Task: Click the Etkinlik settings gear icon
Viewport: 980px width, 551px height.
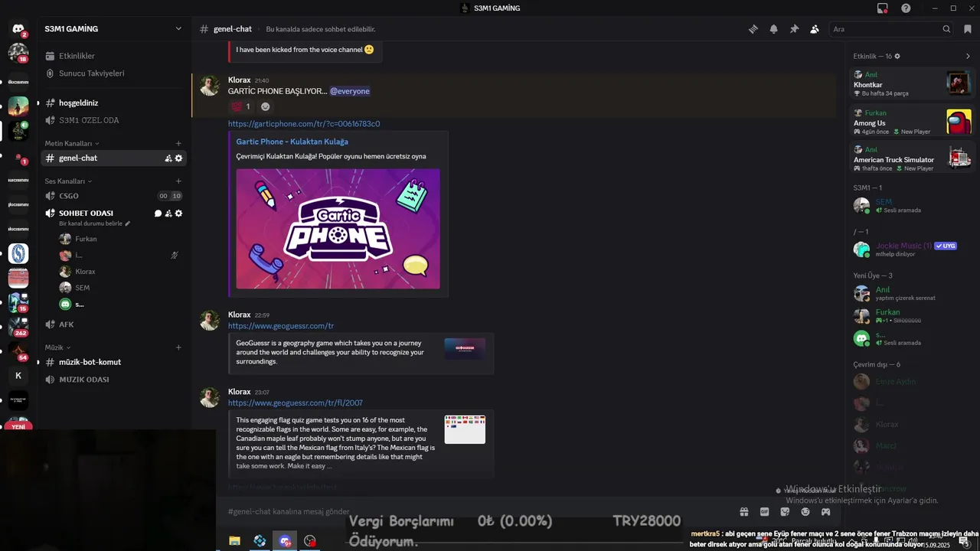Action: tap(897, 56)
